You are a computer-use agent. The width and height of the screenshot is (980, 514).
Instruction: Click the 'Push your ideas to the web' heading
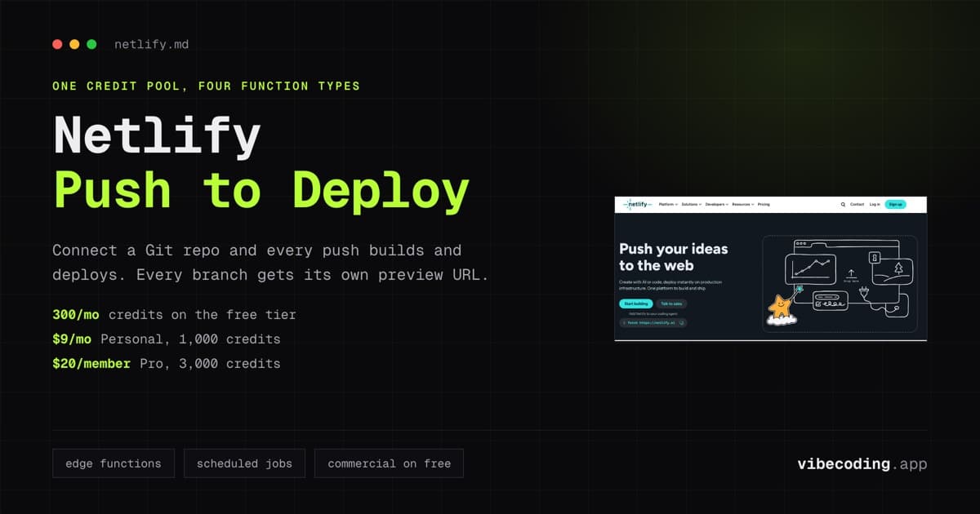(674, 256)
